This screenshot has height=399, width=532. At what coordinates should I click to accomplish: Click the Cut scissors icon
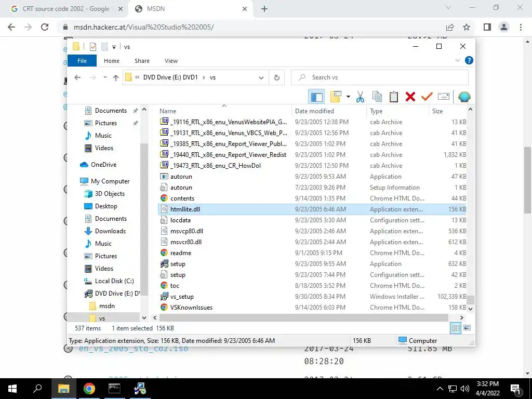click(x=360, y=97)
